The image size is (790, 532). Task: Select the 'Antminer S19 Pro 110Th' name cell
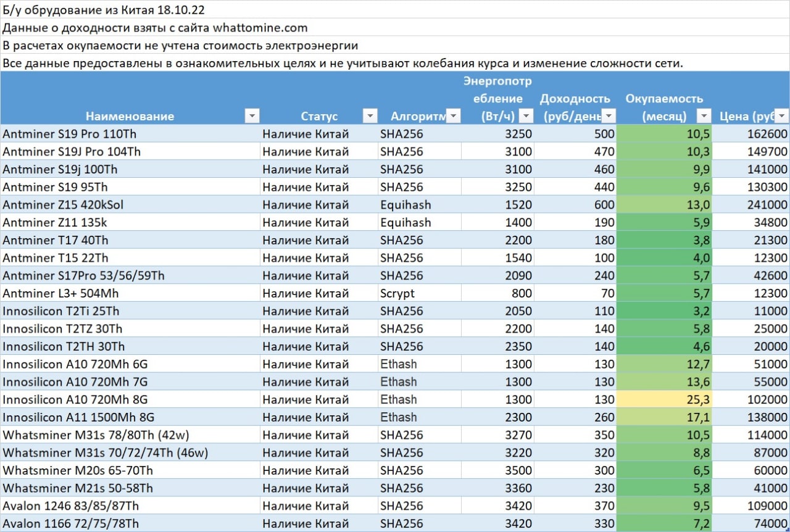pos(130,134)
